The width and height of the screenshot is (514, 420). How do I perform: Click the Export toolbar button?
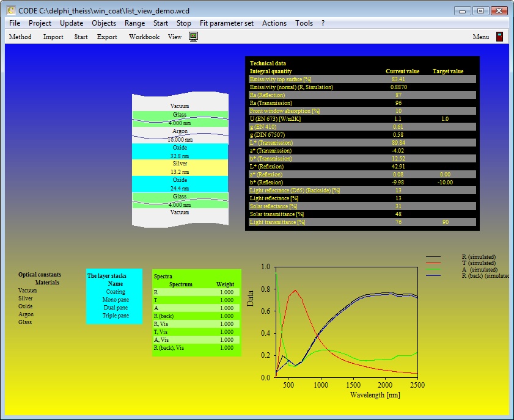(x=107, y=37)
